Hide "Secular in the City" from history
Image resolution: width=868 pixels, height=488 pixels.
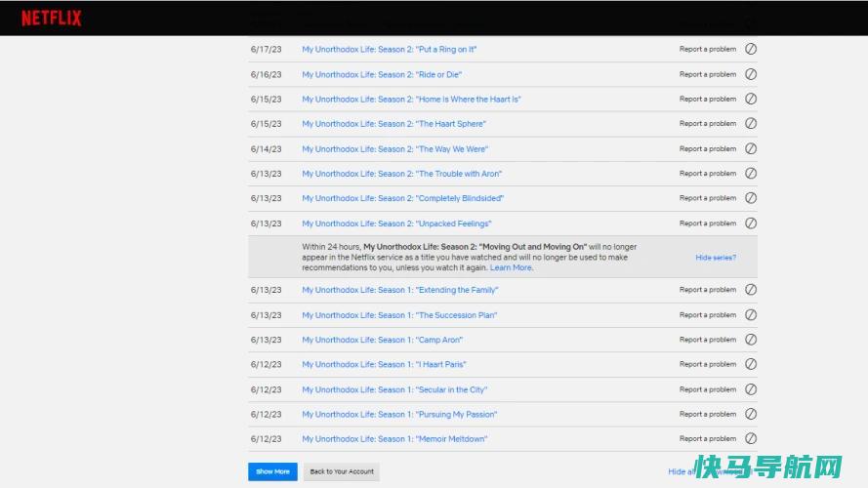point(751,389)
